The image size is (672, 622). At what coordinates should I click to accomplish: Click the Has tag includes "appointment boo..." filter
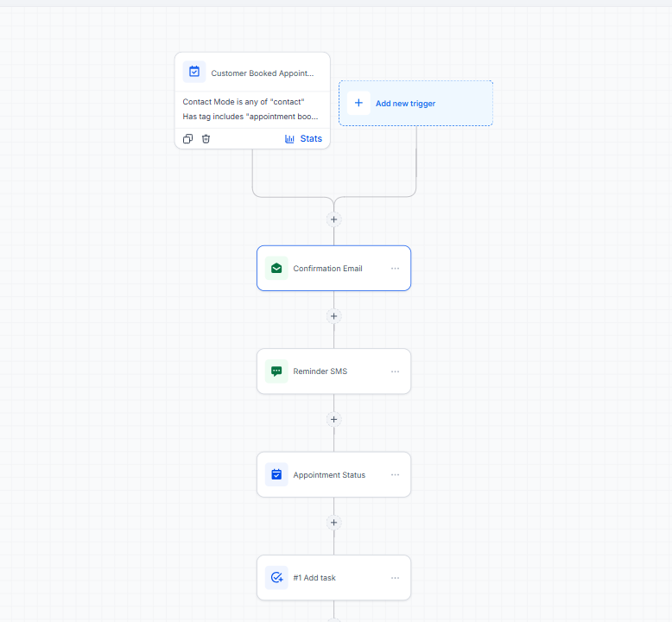pyautogui.click(x=250, y=117)
